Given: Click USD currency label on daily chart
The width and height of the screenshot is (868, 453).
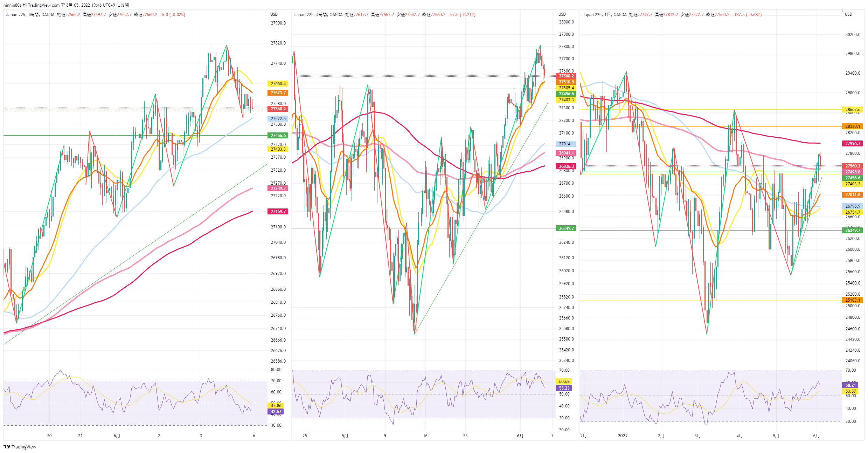Looking at the screenshot, I should tap(848, 14).
